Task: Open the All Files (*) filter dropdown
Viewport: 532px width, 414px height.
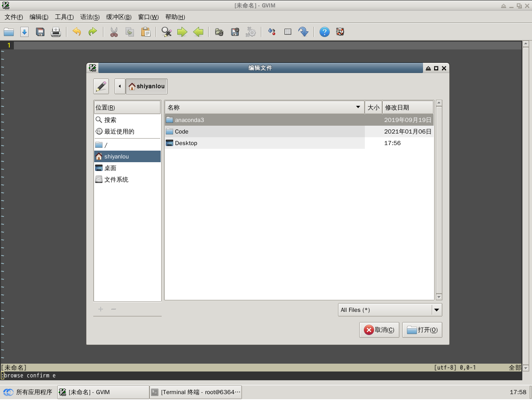Action: (x=390, y=310)
